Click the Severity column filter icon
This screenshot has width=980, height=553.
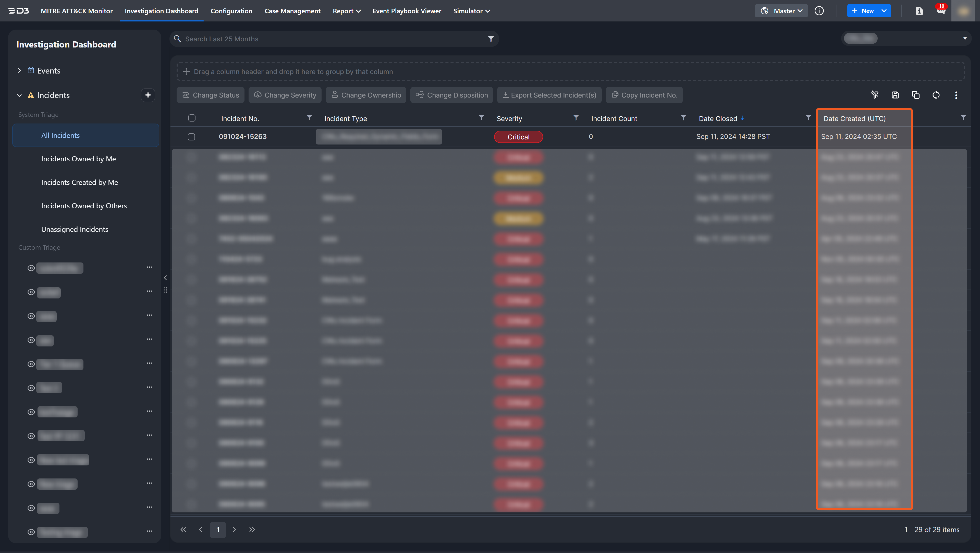click(575, 118)
